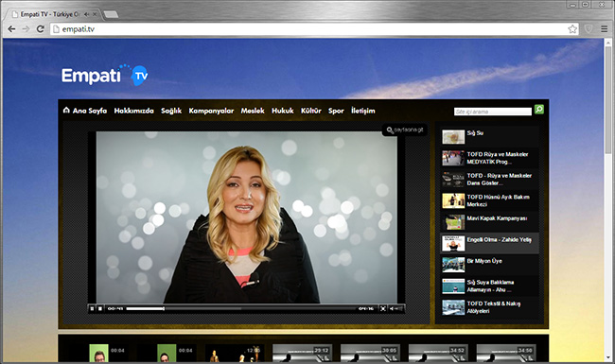Viewport: 615px width, 364px height.
Task: Play 'Mavi Kapak Kampanyası' from the playlist
Action: click(489, 222)
